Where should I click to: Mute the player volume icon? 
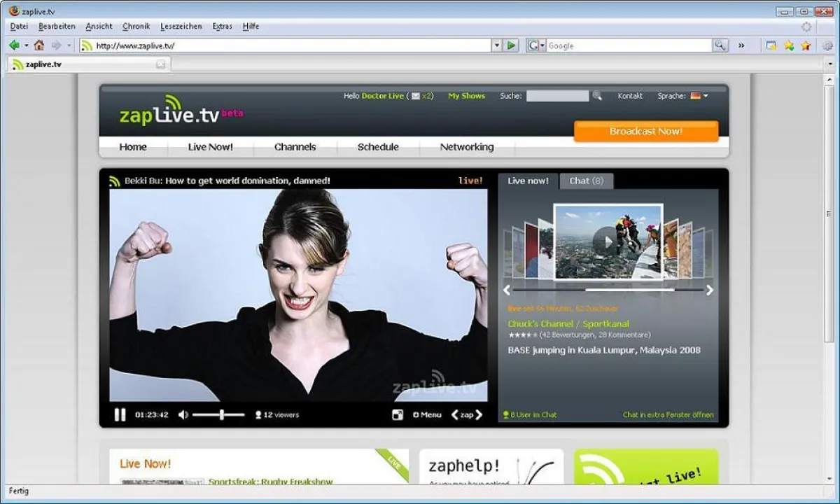pos(183,414)
